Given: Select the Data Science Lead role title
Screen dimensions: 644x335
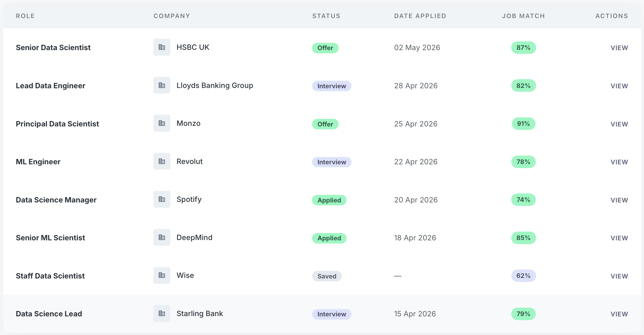Looking at the screenshot, I should pos(49,314).
